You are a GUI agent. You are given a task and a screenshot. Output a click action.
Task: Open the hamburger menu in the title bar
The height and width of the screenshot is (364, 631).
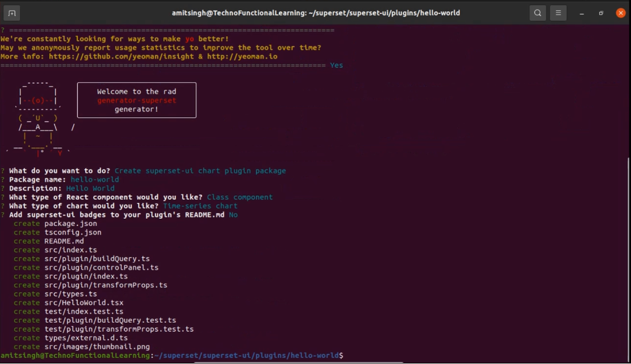[x=558, y=12]
